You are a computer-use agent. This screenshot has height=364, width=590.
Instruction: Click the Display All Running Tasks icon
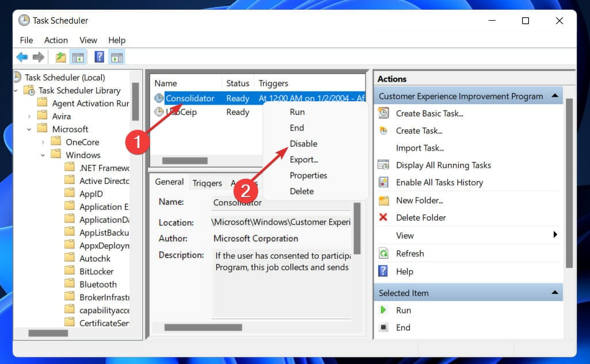click(x=383, y=164)
